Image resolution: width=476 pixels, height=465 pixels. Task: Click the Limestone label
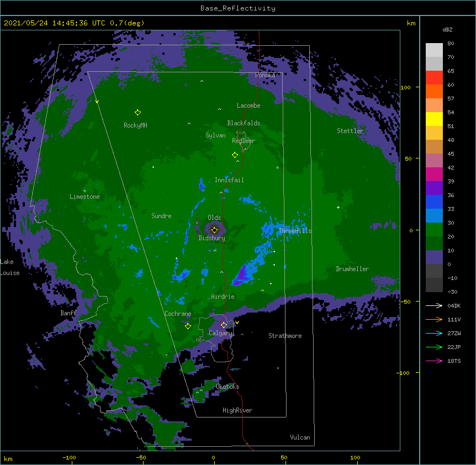84,197
